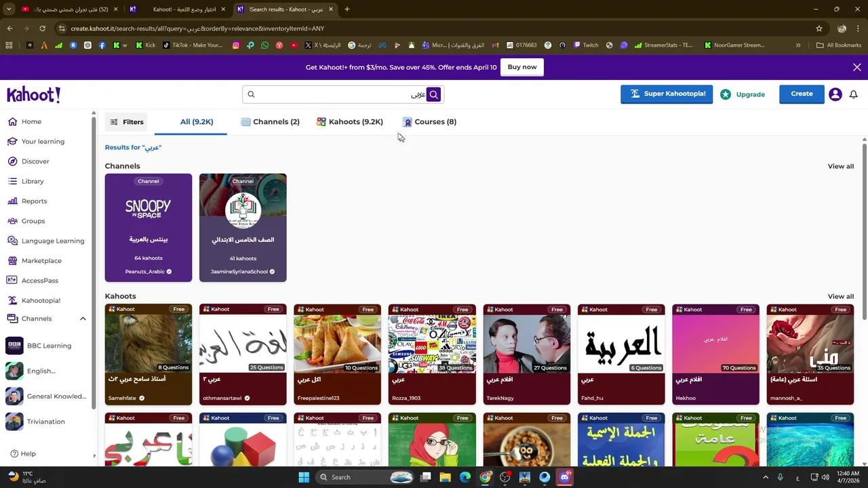868x488 pixels.
Task: Click the Upgrade button
Action: tap(743, 95)
